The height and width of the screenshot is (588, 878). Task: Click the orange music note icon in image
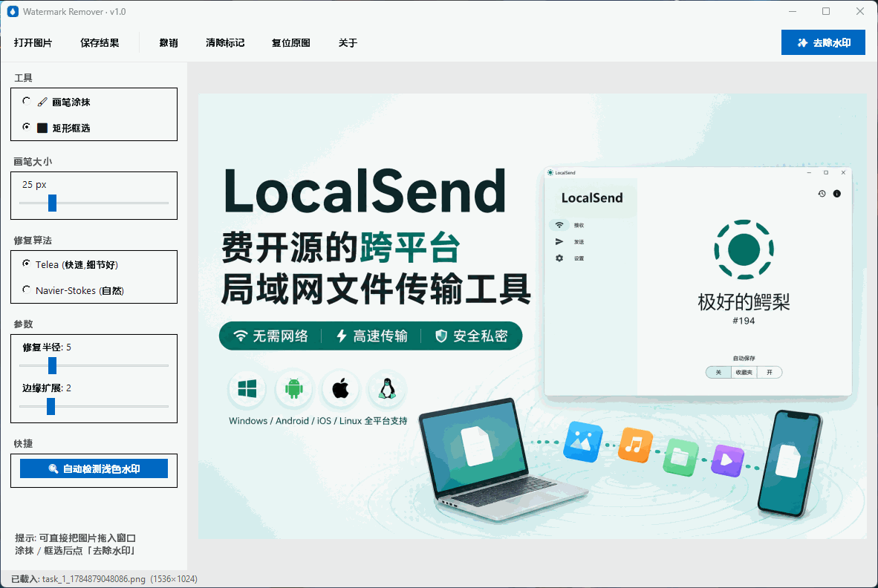coord(635,445)
